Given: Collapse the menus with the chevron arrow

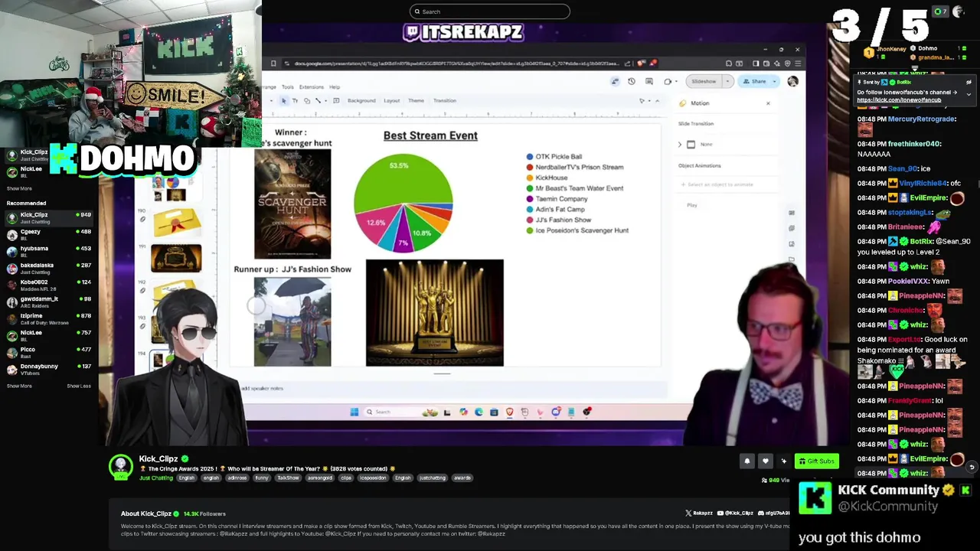Looking at the screenshot, I should click(x=657, y=101).
